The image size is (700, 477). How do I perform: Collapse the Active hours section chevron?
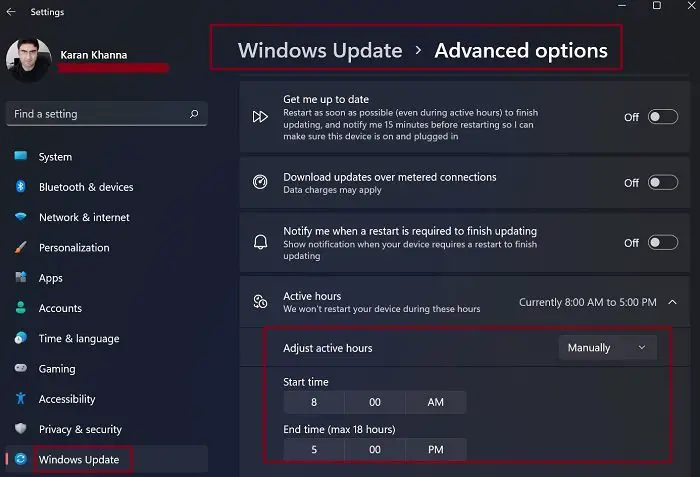tap(672, 302)
